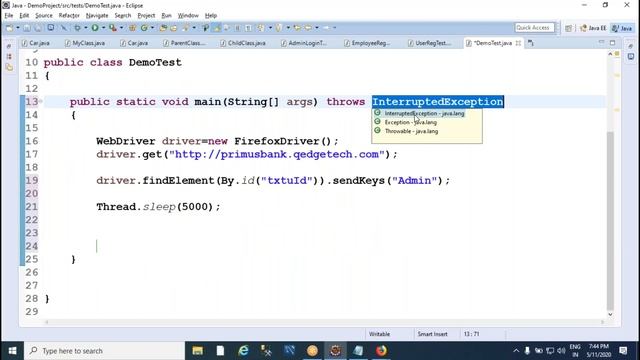Viewport: 640px width, 360px height.
Task: Open the New wizard dropdown arrow
Action: pyautogui.click(x=18, y=28)
